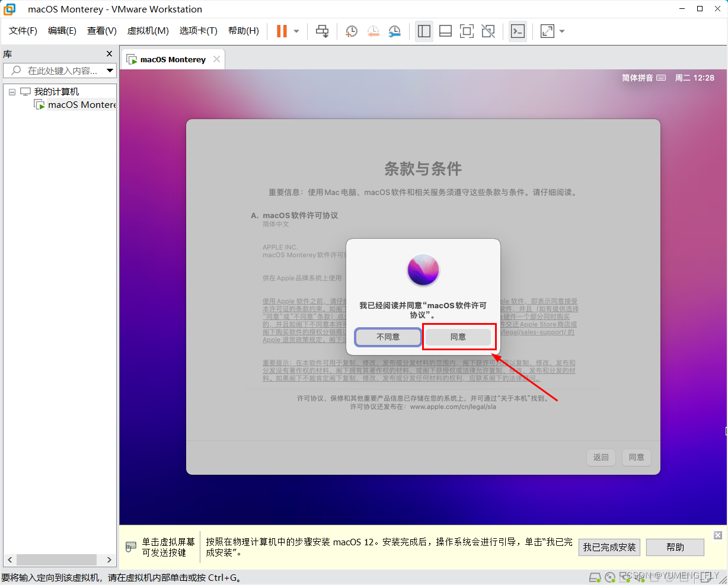Click the dimmed 同意 button at window bottom
The width and height of the screenshot is (728, 585).
coord(637,457)
